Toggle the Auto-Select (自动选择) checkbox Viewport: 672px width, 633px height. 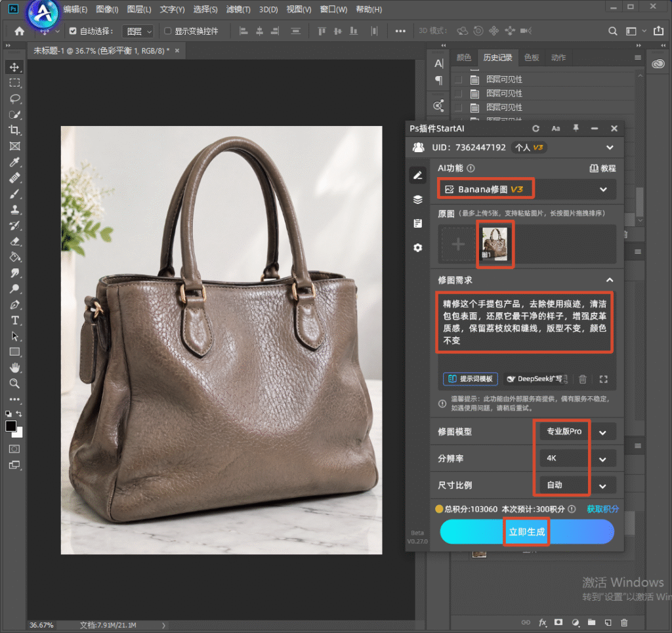click(x=73, y=31)
